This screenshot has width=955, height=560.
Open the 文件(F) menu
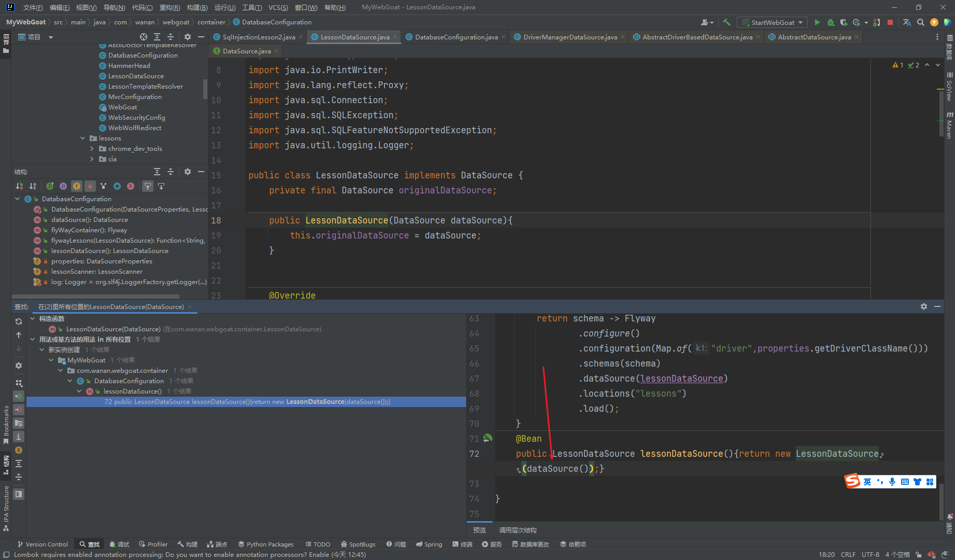33,7
